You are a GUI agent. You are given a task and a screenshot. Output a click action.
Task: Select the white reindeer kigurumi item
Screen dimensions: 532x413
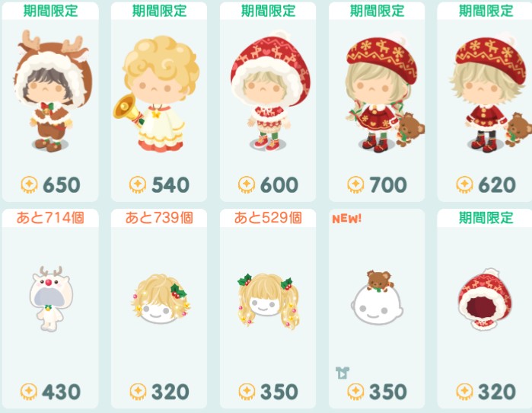[x=51, y=298]
